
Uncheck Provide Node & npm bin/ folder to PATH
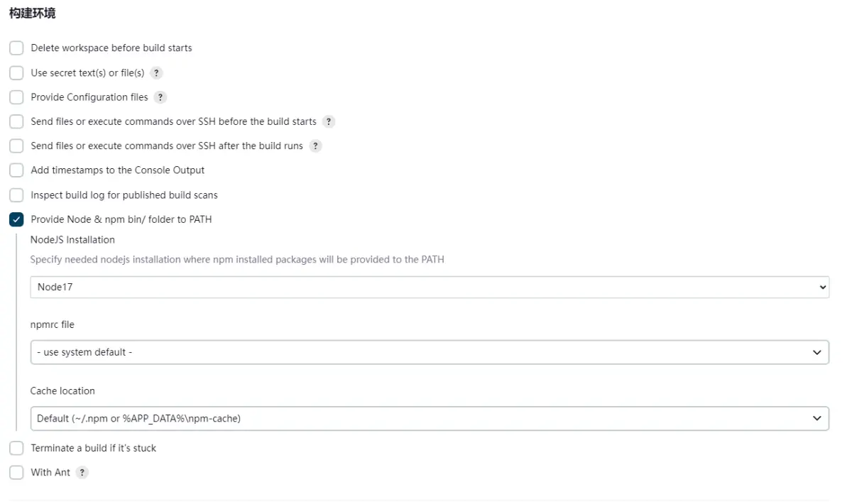point(16,219)
